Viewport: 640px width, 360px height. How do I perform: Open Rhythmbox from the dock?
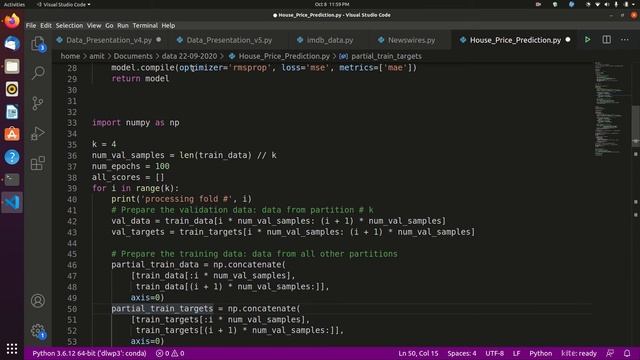click(12, 89)
